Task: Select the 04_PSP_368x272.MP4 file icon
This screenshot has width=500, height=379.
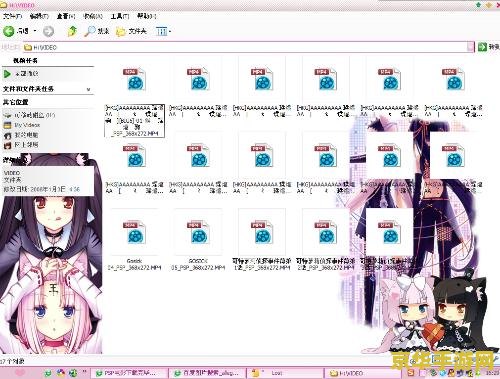Action: (x=134, y=231)
